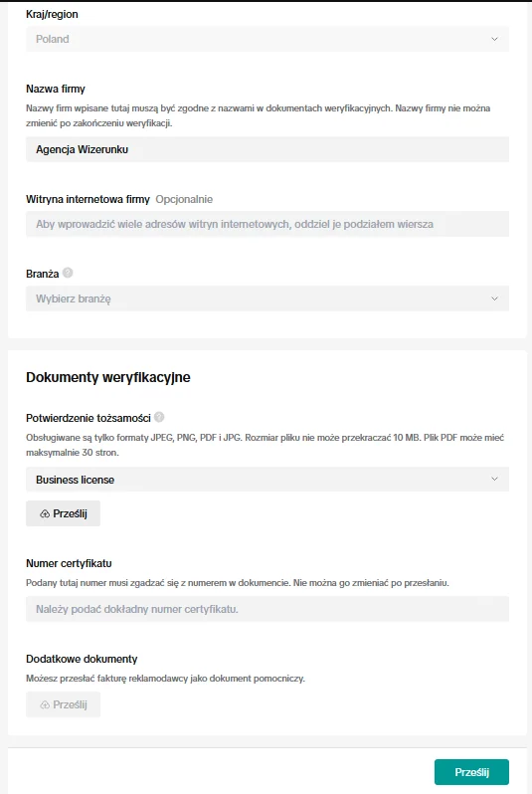The image size is (532, 794).
Task: Expand the Wybierz branżę dropdown
Action: click(267, 298)
